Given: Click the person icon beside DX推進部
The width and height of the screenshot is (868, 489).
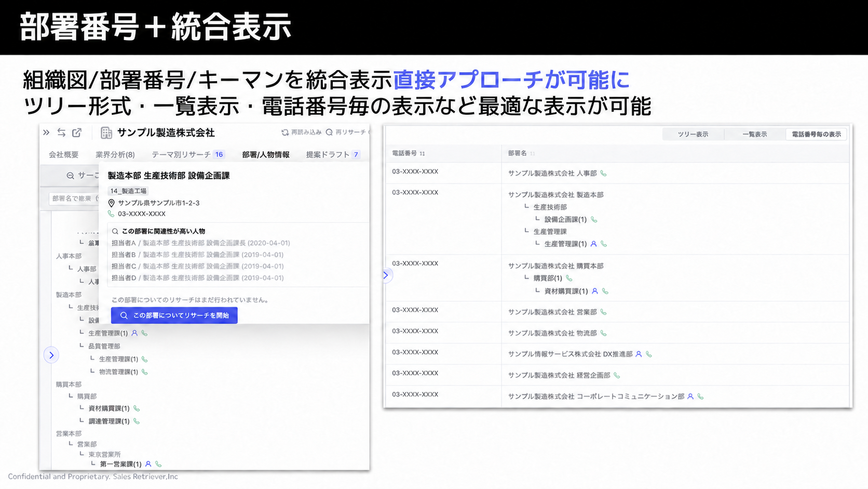Looking at the screenshot, I should pos(639,354).
